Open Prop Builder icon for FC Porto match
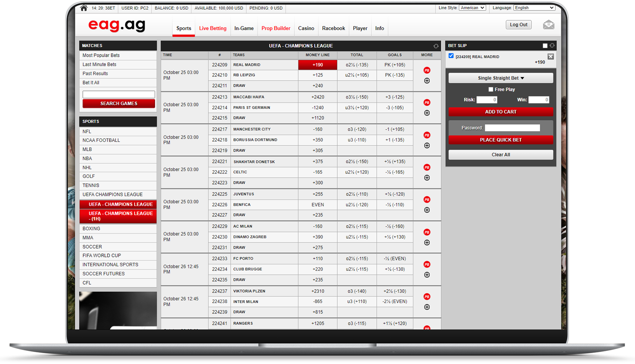 [x=427, y=264]
